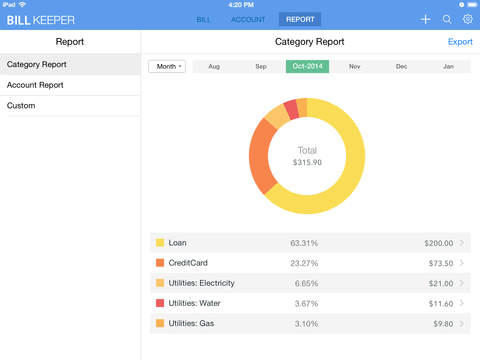
Task: Open settings via the gear icon
Action: [468, 19]
